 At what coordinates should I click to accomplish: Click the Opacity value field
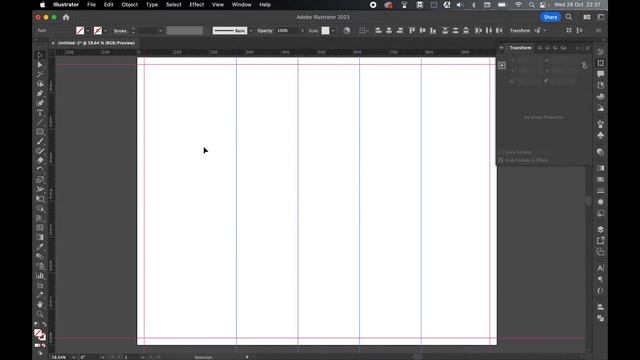(x=287, y=31)
